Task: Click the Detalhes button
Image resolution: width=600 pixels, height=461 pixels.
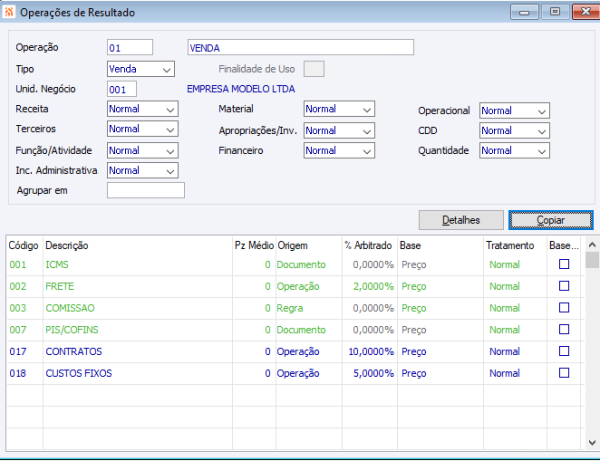Action: pyautogui.click(x=460, y=220)
